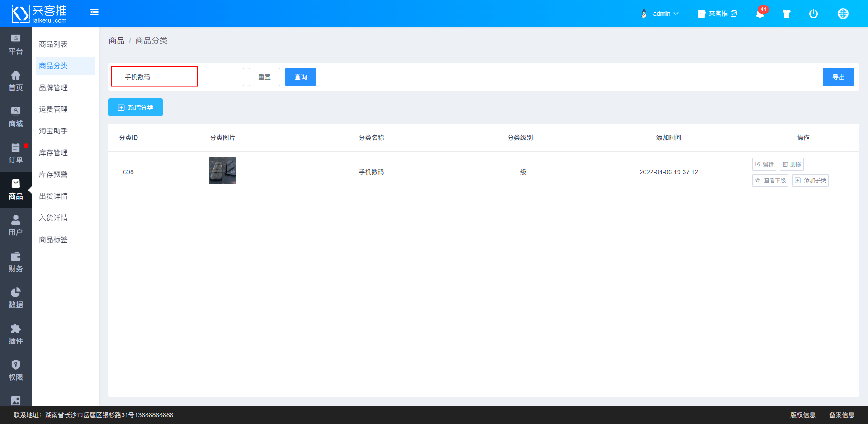Go to the 首页 home section
This screenshot has height=424, width=868.
[16, 81]
